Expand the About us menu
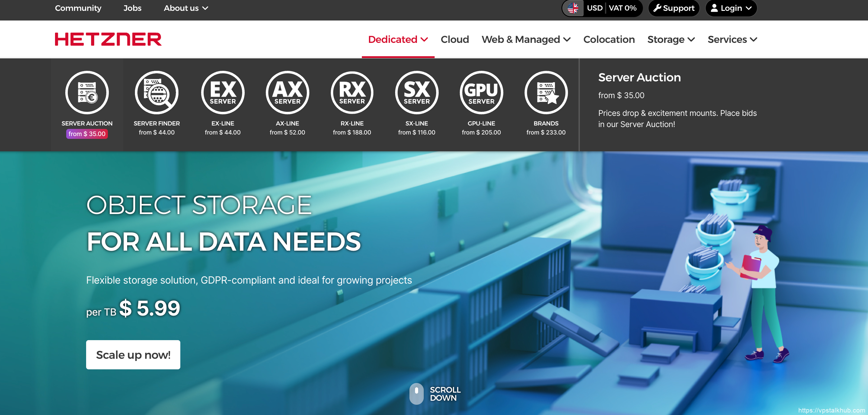Viewport: 868px width, 415px height. (x=186, y=8)
